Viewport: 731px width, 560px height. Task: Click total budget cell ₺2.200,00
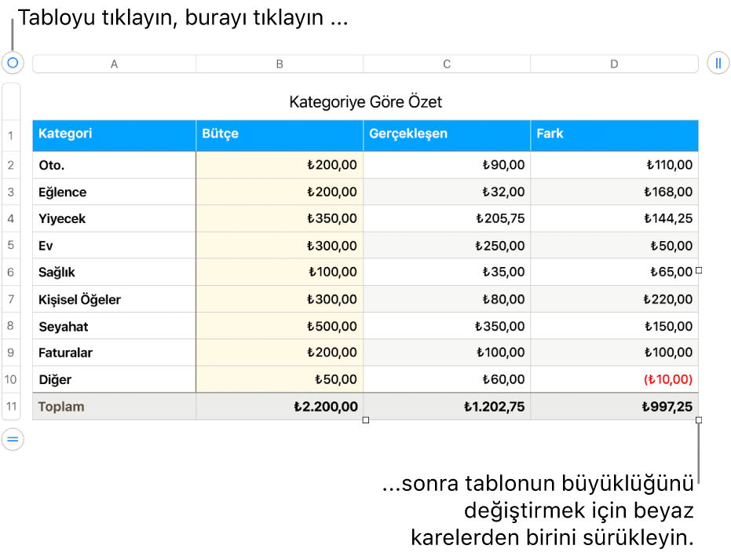[x=280, y=407]
